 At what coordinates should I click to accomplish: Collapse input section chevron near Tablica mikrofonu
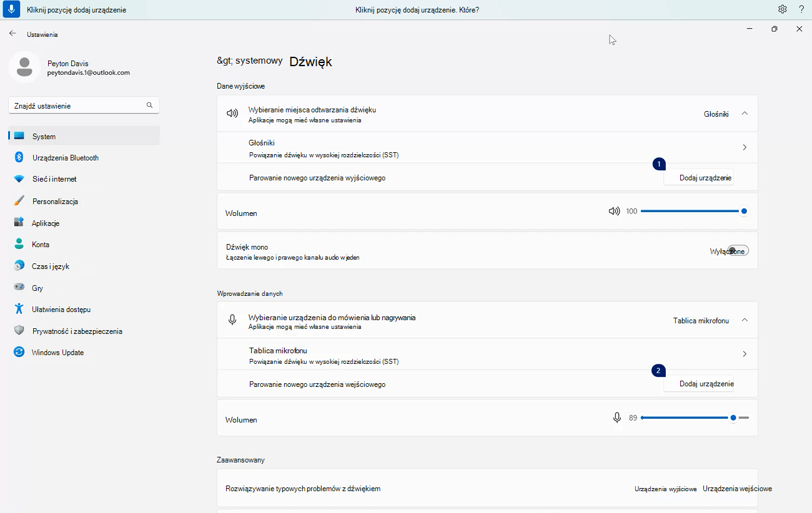click(x=745, y=320)
